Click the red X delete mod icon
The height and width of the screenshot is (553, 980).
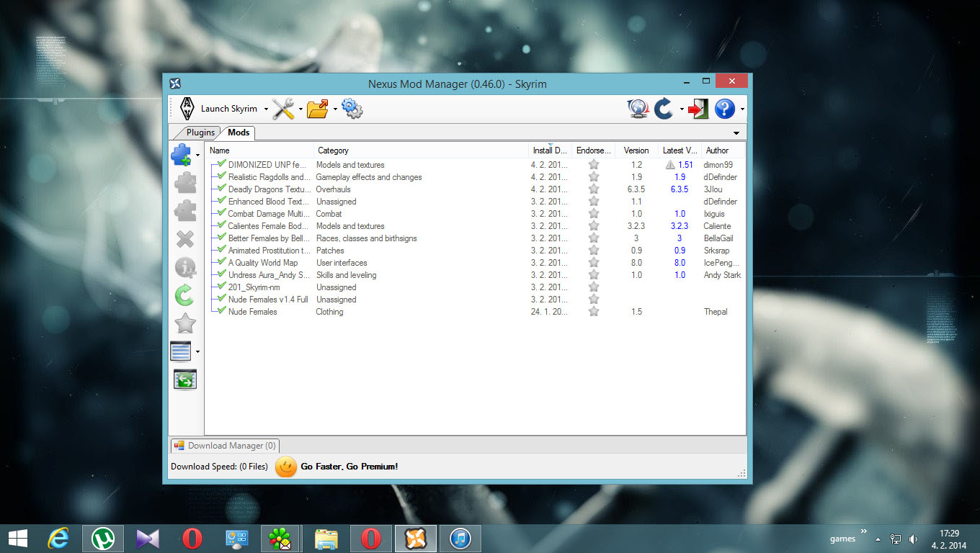coord(185,239)
